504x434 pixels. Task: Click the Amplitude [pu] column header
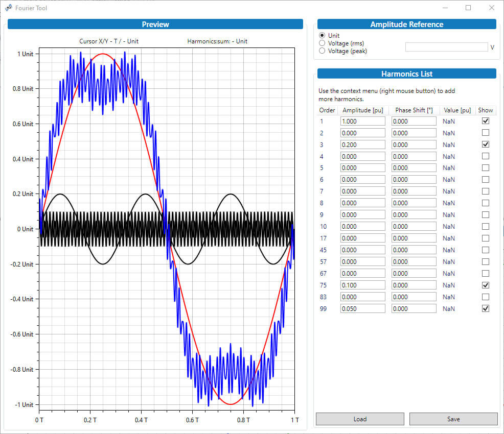(x=362, y=110)
